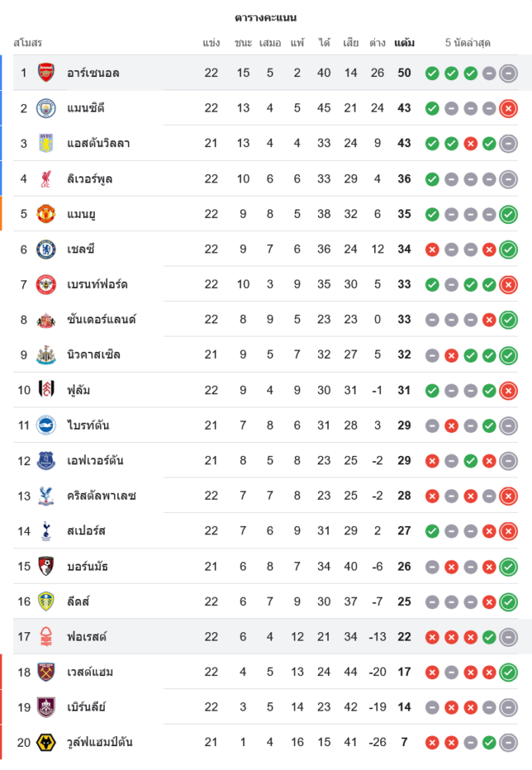Open the เบรนท์ฟอร์ด team link
Image resolution: width=532 pixels, height=770 pixels.
(97, 284)
